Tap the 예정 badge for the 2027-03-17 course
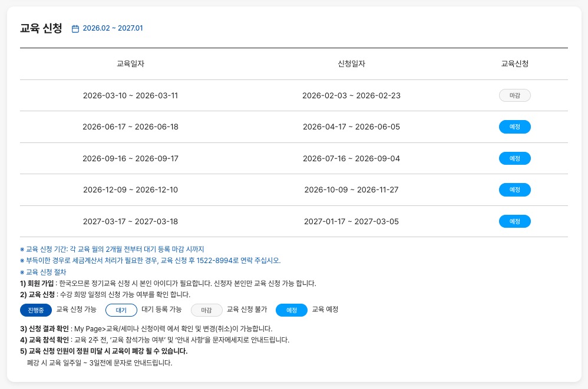Screen dimensions: 588x389 (x=514, y=221)
